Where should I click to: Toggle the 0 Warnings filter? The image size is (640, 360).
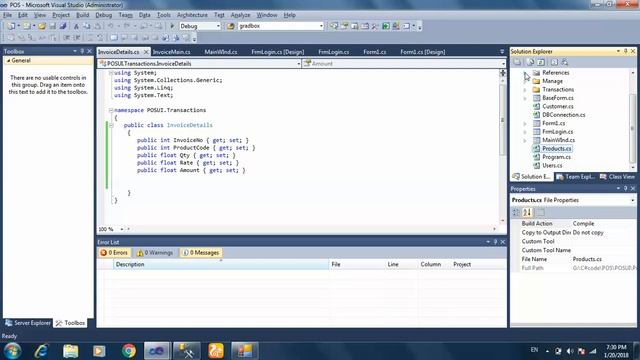click(x=155, y=253)
